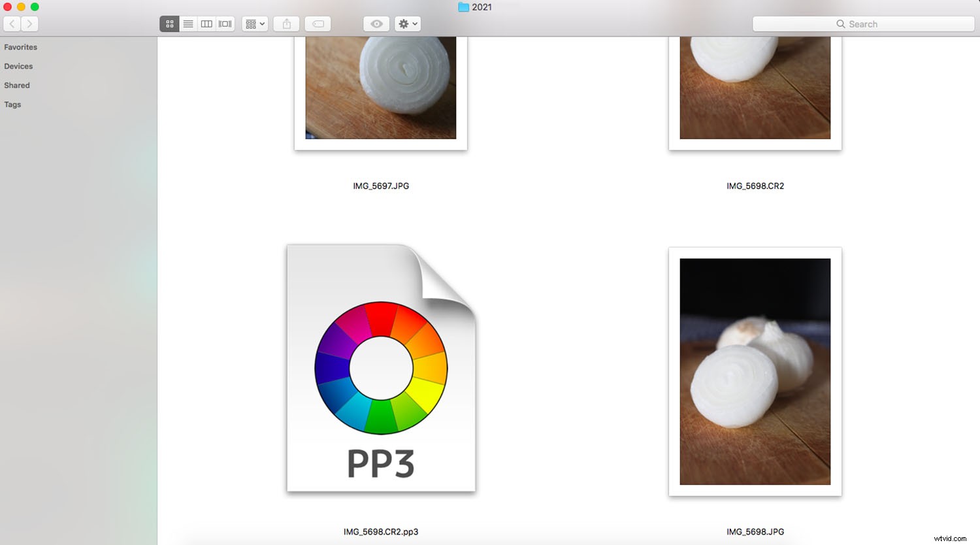Switch to icon view mode
Viewport: 980px width, 545px height.
pyautogui.click(x=169, y=24)
